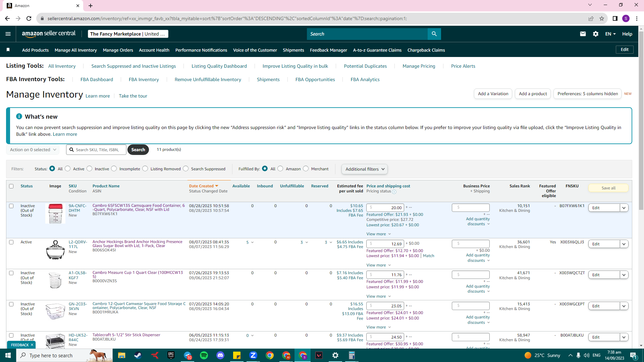Open Edit dropdown arrow for Cambro 6SFSCW135 row
Viewport: 644px width, 362px height.
click(624, 208)
